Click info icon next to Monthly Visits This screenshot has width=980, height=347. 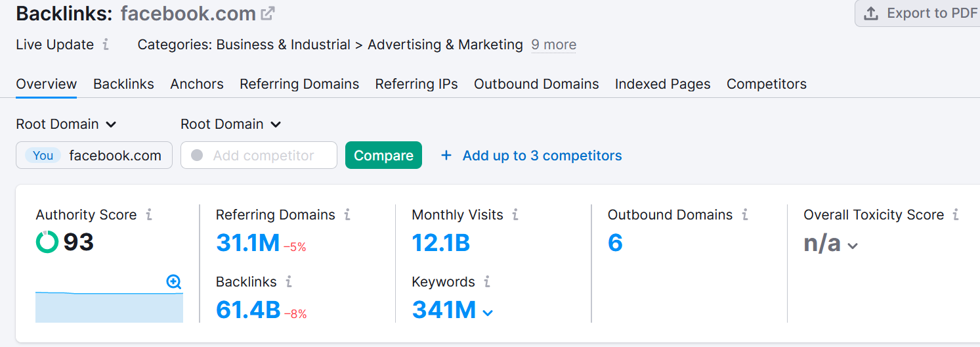coord(515,215)
